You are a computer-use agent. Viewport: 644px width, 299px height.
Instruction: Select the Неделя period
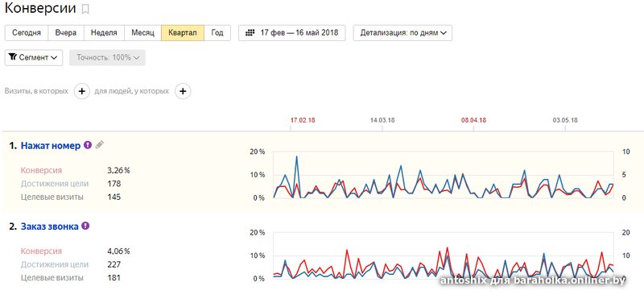pyautogui.click(x=104, y=33)
